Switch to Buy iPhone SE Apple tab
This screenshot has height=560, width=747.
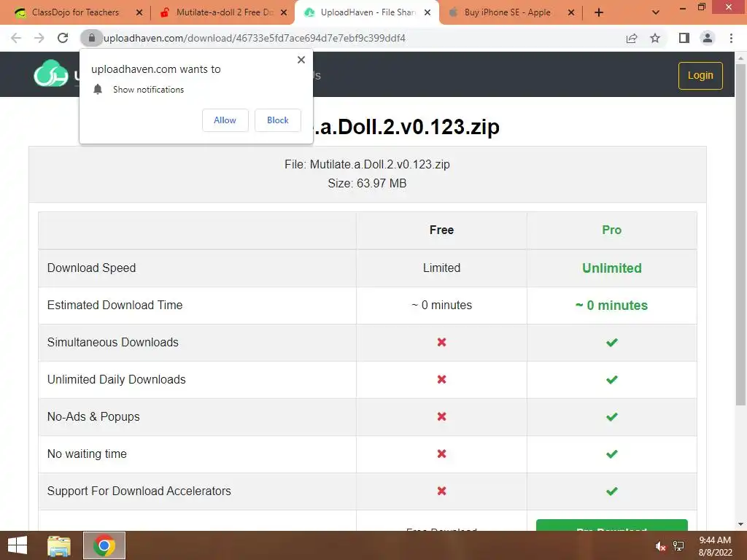point(508,12)
